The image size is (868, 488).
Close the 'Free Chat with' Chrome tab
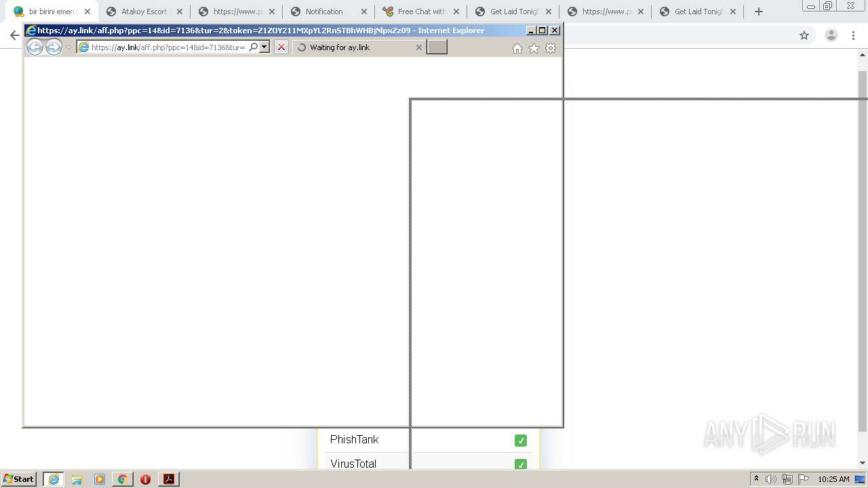click(456, 12)
